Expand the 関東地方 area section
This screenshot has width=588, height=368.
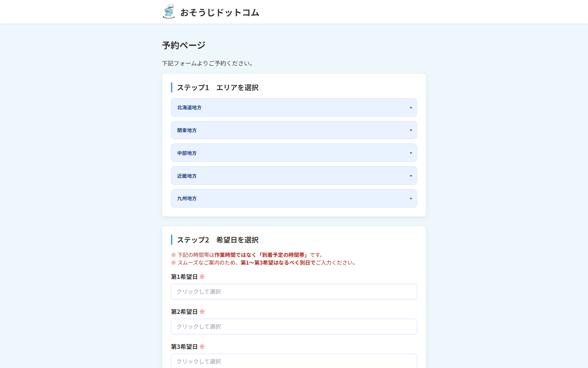tap(294, 130)
